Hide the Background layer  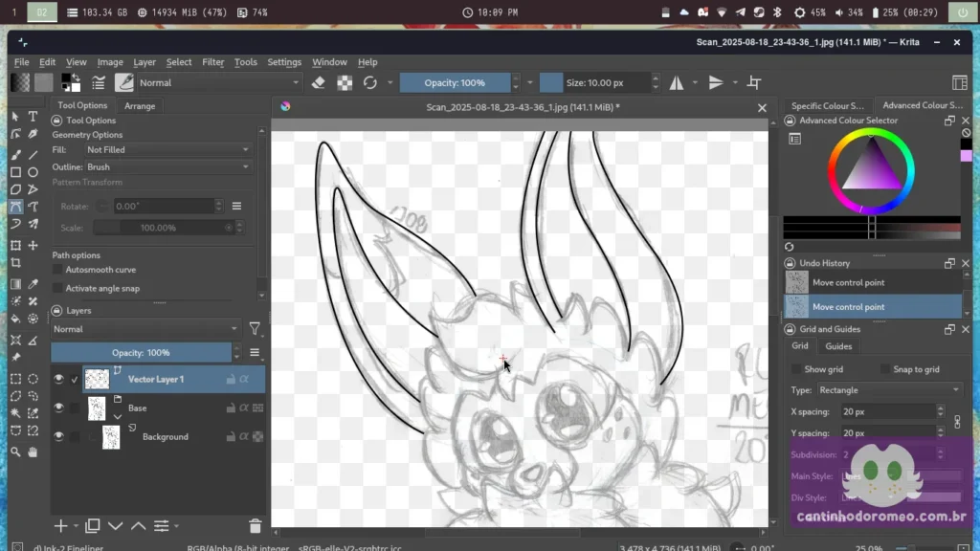pos(58,436)
